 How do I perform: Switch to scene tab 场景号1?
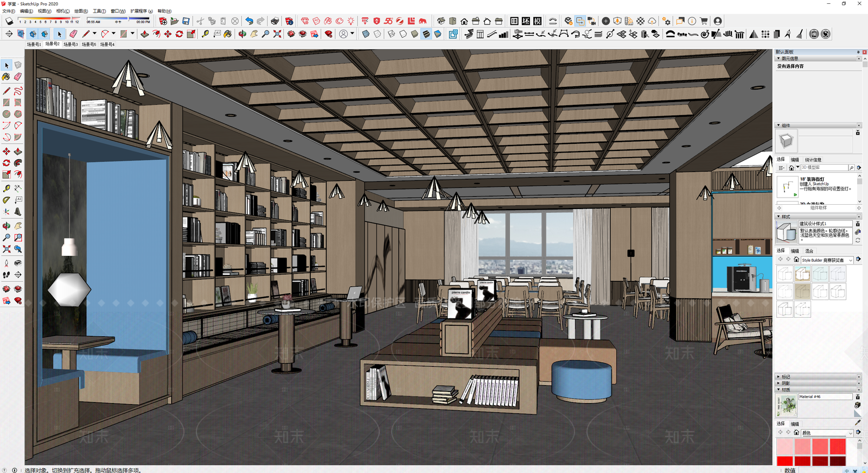tap(34, 45)
